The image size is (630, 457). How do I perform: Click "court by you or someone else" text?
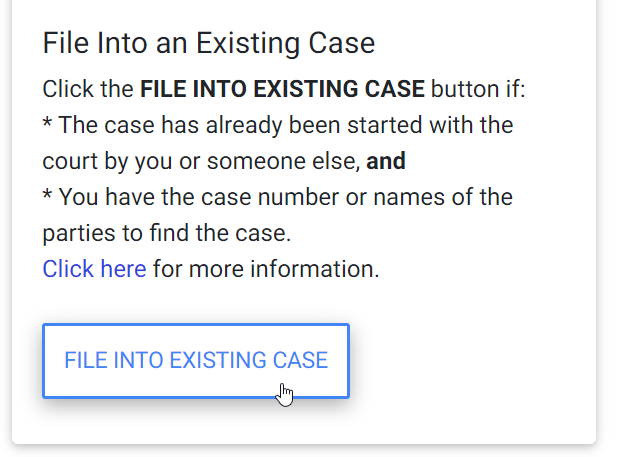click(x=201, y=161)
